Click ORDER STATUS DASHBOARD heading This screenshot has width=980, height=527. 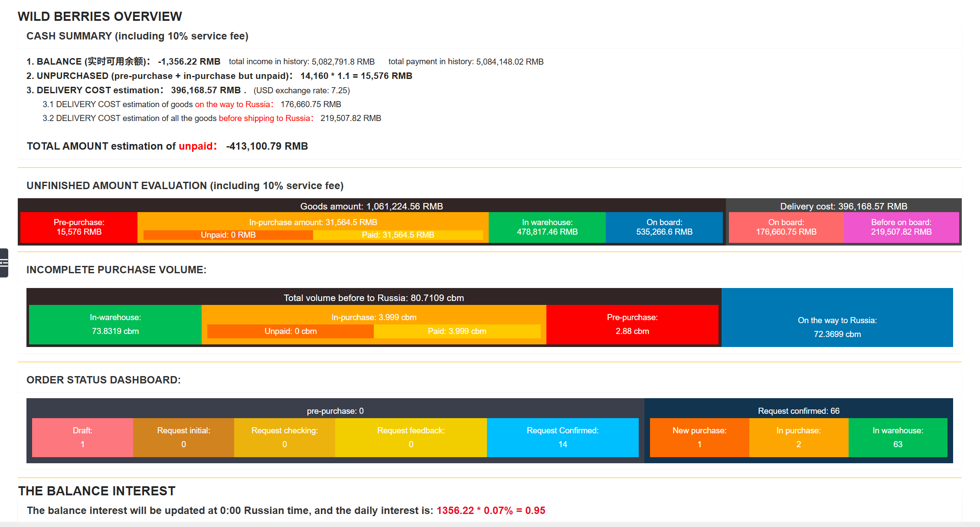(104, 380)
